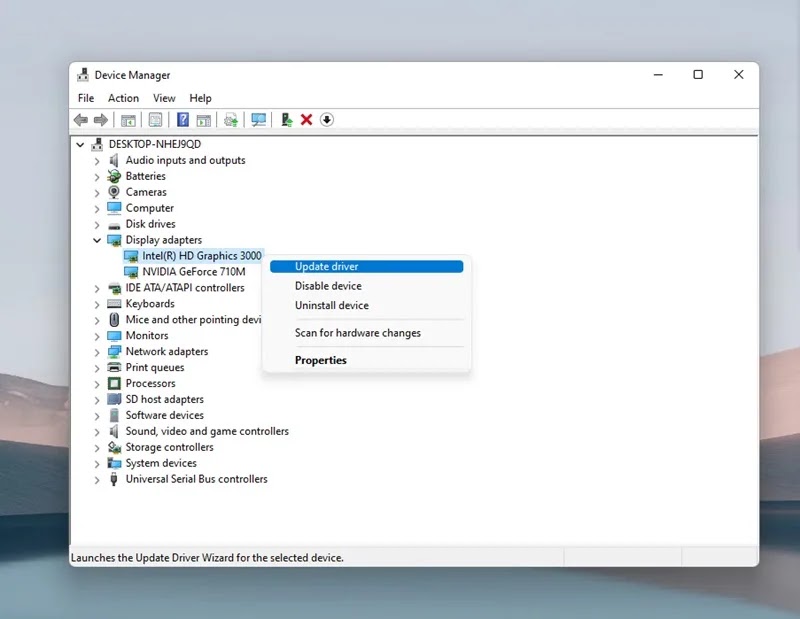Viewport: 800px width, 619px height.
Task: Expand the Sound, video and game controllers node
Action: point(97,432)
